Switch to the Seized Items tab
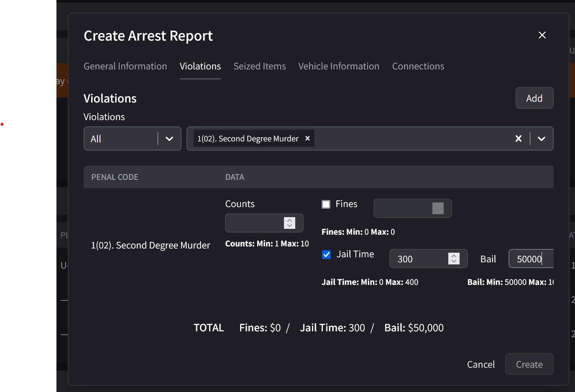This screenshot has height=392, width=575. (x=259, y=66)
